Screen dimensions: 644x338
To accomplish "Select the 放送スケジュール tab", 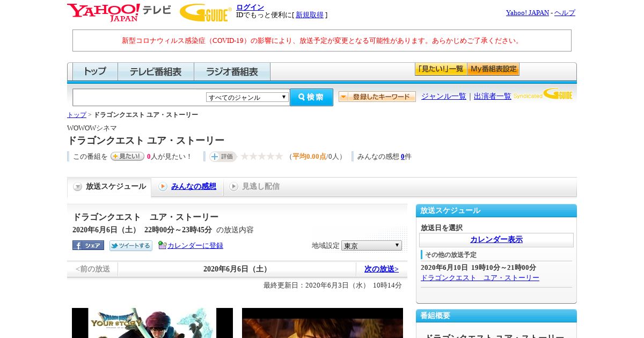I will click(x=109, y=187).
